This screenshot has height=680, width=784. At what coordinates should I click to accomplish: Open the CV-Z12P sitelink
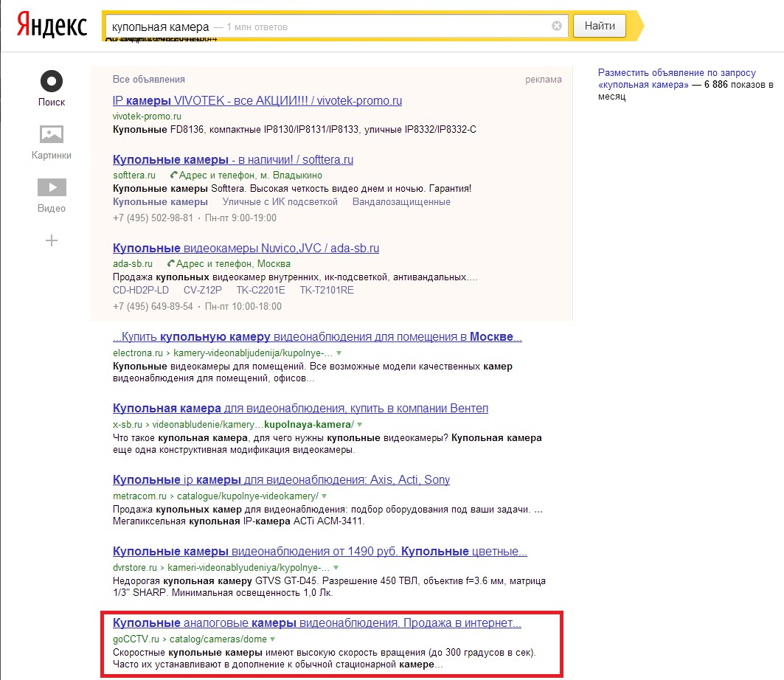pyautogui.click(x=203, y=290)
